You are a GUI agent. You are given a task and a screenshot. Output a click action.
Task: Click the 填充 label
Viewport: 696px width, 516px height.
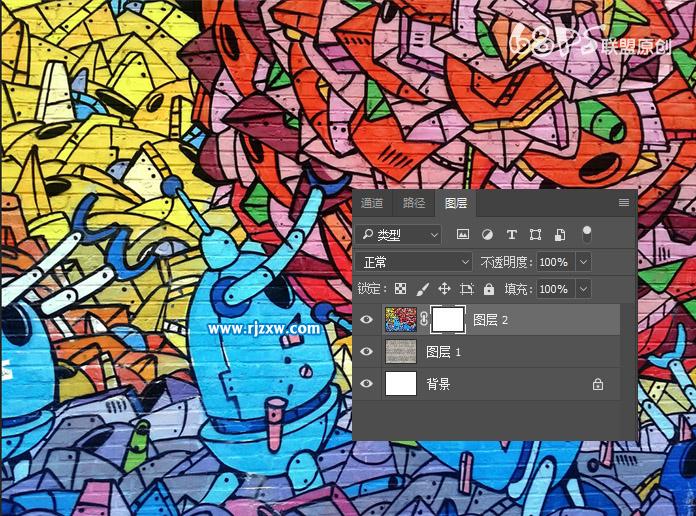(518, 290)
